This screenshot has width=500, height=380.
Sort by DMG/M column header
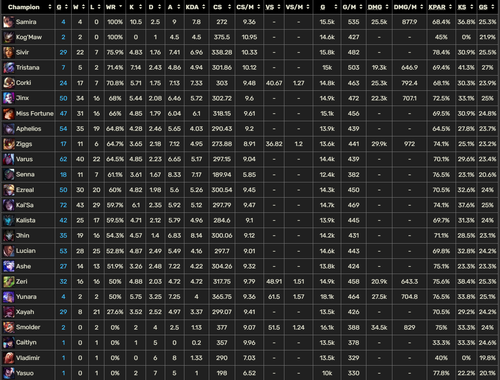[409, 7]
